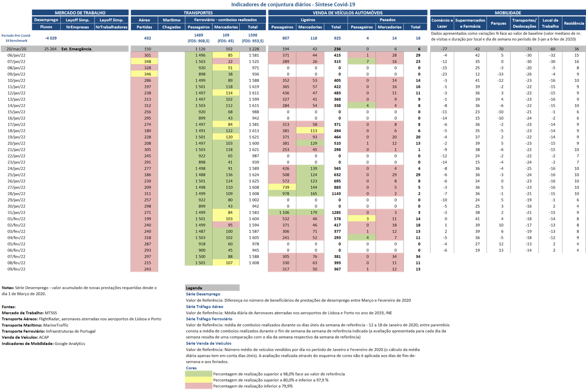Select the Parques column header
The width and height of the screenshot is (586, 392).
[498, 23]
